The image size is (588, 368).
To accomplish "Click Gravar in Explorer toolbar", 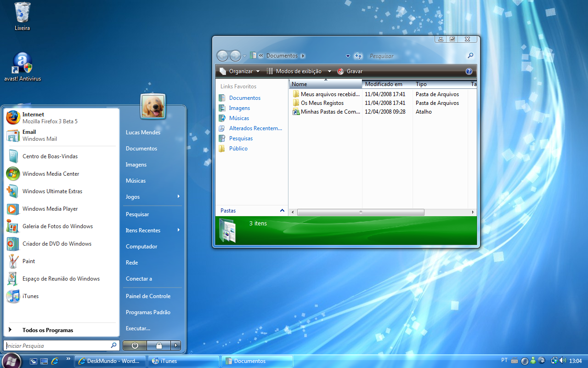I will click(x=350, y=71).
